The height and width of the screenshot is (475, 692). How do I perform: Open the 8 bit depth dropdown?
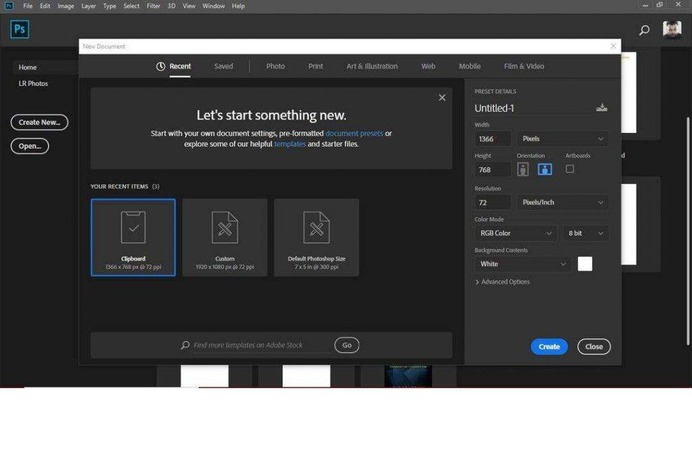(x=585, y=233)
